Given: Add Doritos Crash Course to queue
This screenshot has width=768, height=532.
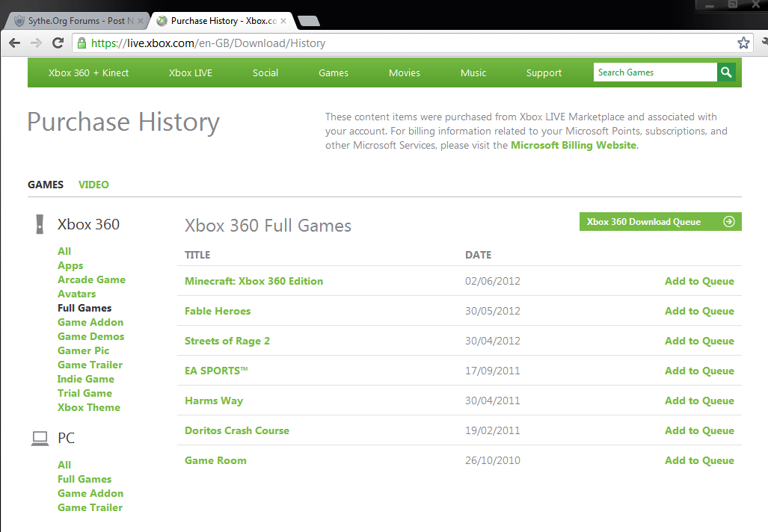Looking at the screenshot, I should click(x=699, y=430).
